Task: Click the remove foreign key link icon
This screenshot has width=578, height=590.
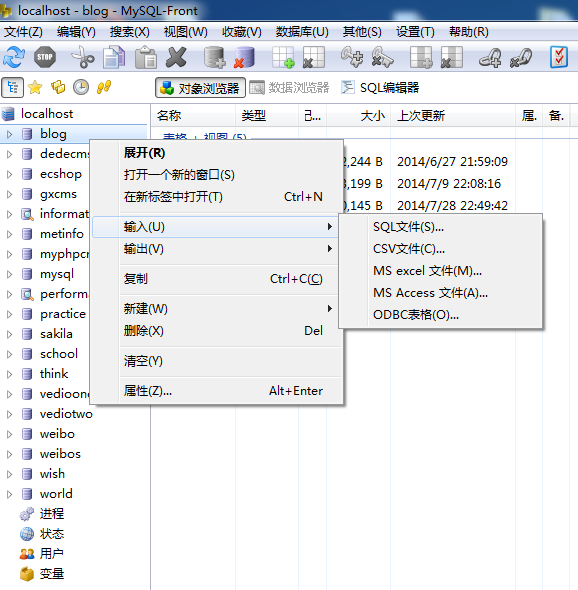Action: point(521,57)
